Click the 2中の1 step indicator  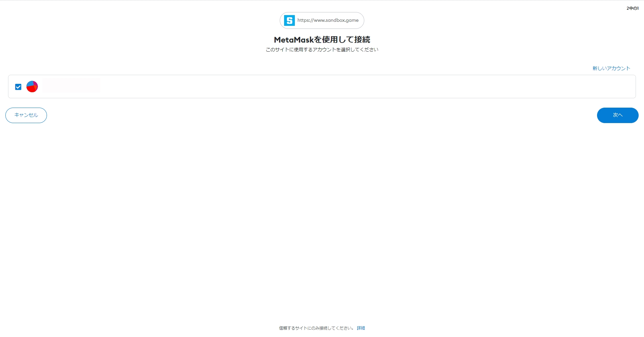tap(633, 8)
